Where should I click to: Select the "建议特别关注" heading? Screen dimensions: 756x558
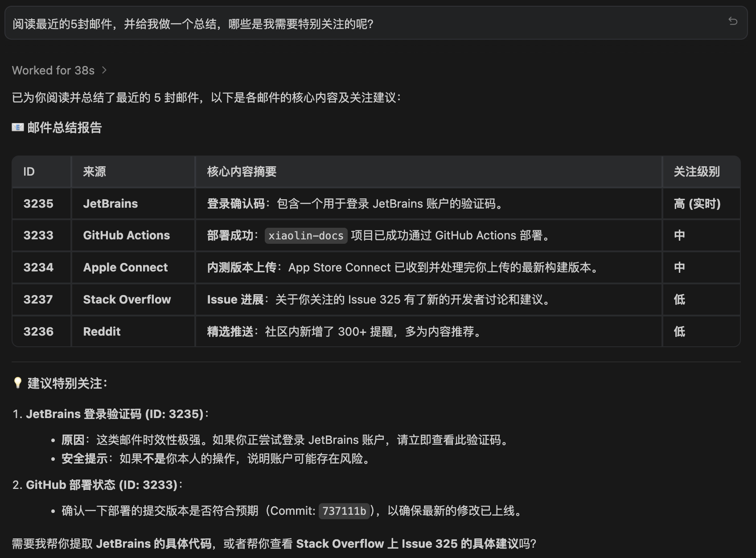pos(67,383)
